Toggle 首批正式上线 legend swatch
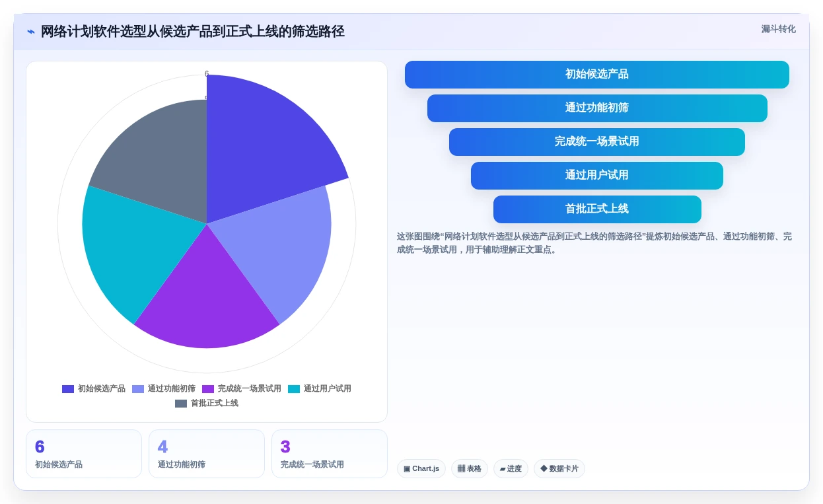 tap(181, 404)
